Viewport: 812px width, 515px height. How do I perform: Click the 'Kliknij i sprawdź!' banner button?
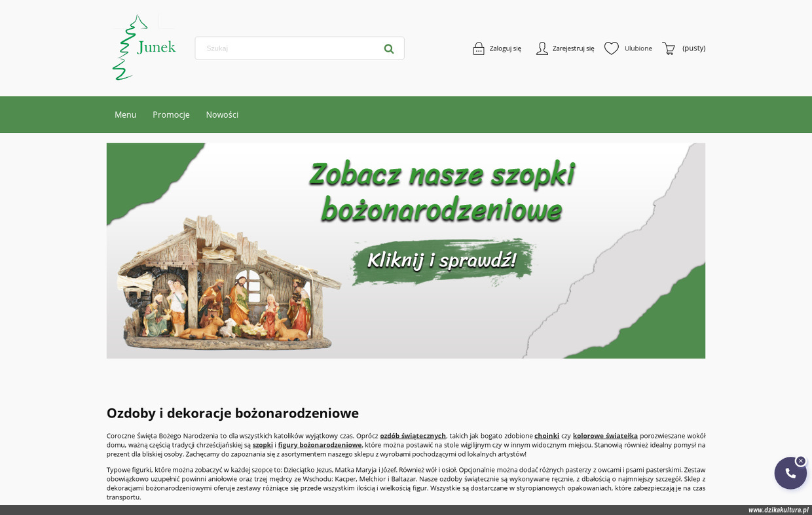442,260
